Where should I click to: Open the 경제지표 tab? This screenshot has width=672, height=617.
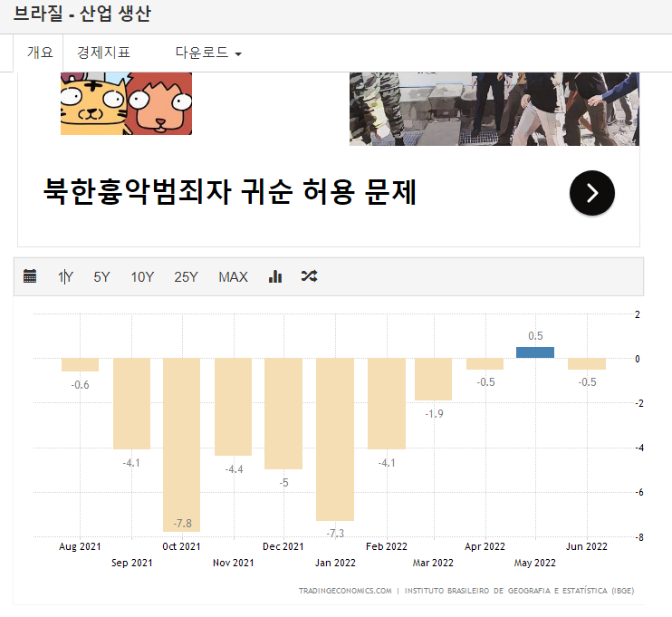[x=103, y=53]
